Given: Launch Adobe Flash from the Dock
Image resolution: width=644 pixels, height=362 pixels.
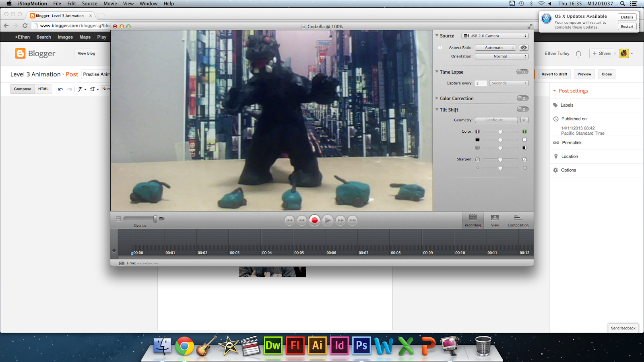Looking at the screenshot, I should [295, 346].
